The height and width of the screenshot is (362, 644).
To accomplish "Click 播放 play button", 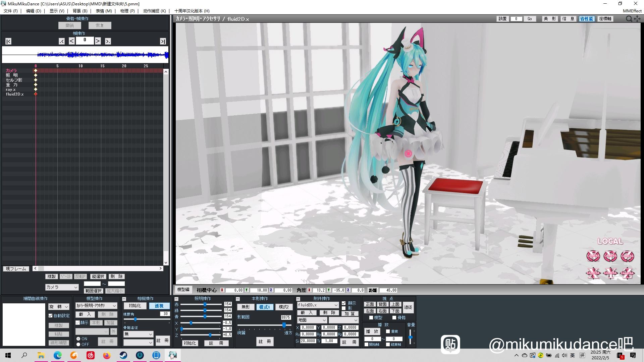I will tap(372, 331).
